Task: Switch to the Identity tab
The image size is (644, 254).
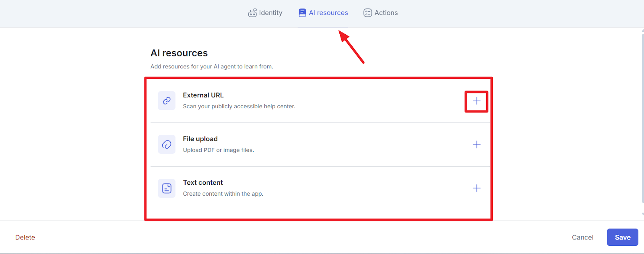Action: point(270,13)
